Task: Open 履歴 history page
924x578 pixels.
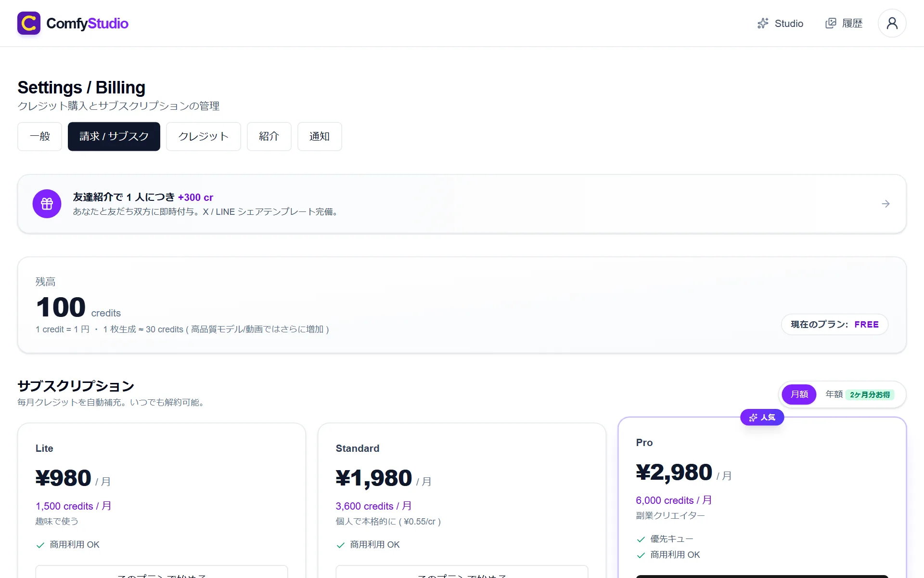Action: click(844, 23)
